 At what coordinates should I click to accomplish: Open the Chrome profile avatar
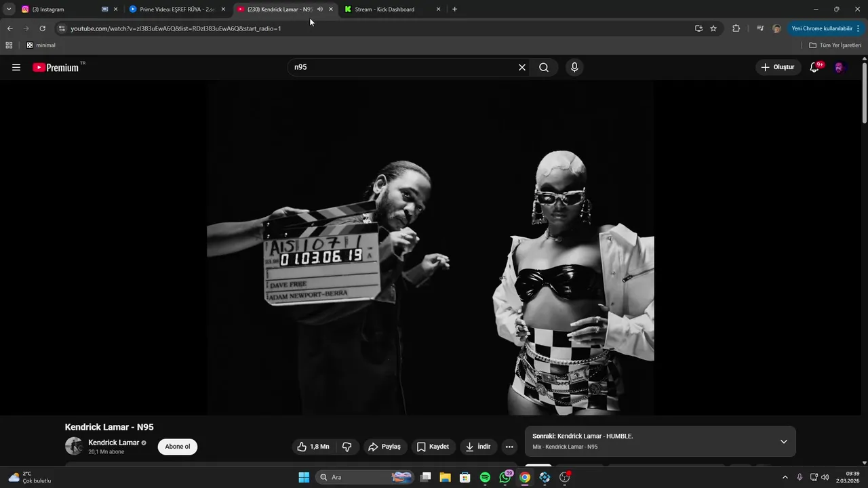pyautogui.click(x=776, y=28)
